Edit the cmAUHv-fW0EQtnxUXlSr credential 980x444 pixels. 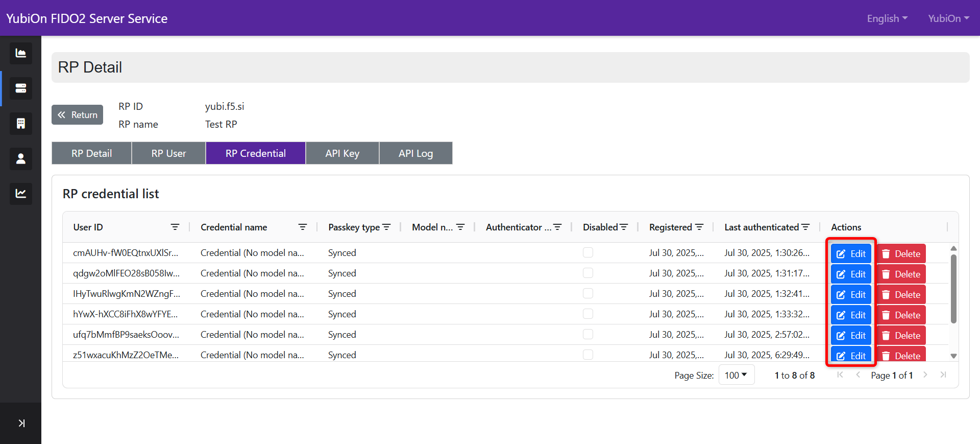pos(851,254)
